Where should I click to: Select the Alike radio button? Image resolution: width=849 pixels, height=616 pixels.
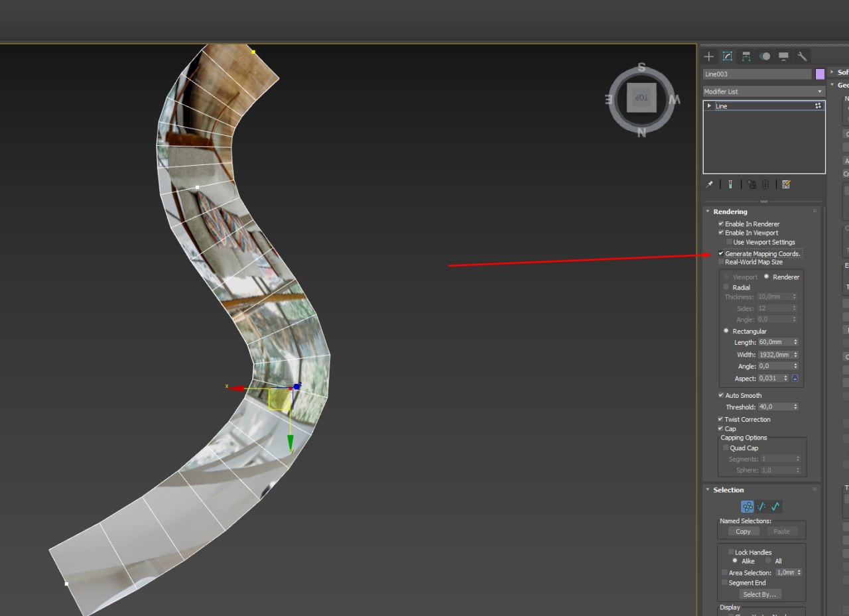click(x=735, y=561)
